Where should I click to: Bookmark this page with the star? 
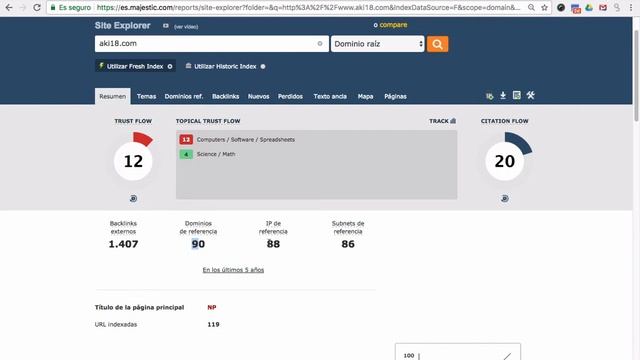point(544,7)
